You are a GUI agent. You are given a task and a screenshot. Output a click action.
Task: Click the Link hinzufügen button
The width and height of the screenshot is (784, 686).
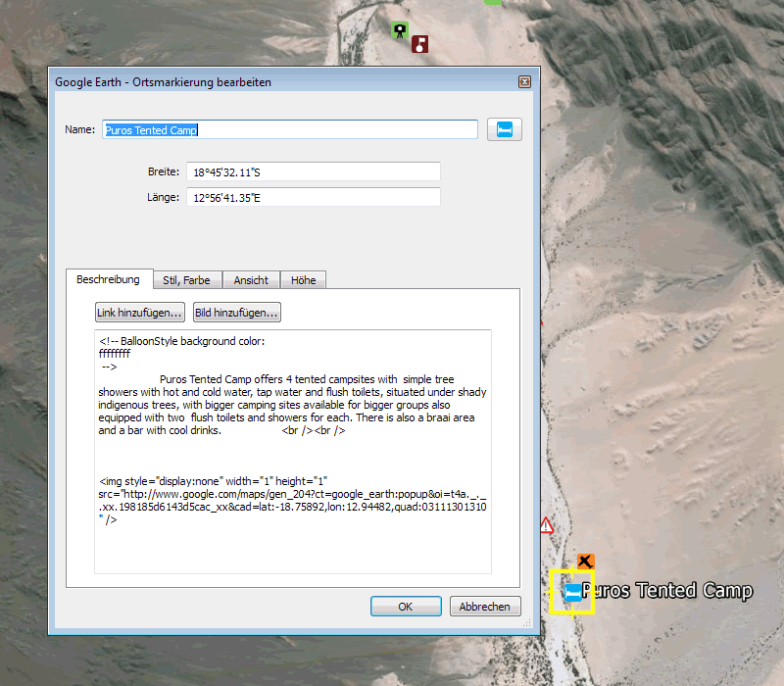pos(140,313)
